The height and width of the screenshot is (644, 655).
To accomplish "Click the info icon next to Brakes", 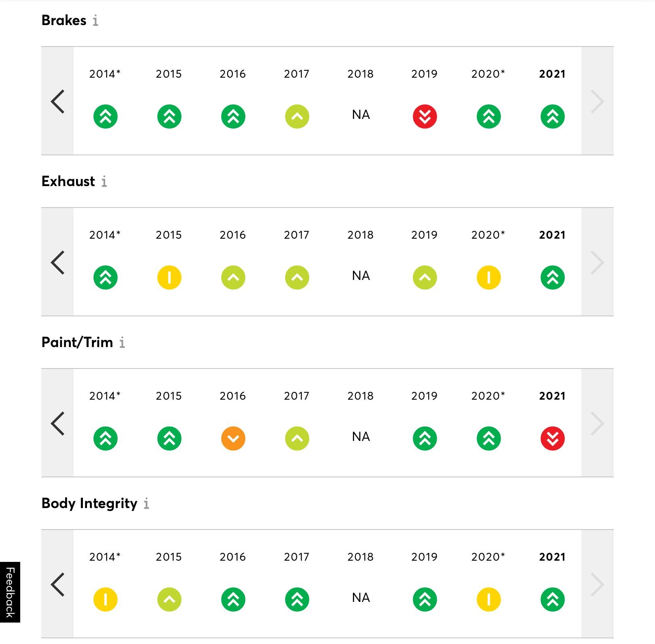I will click(95, 21).
